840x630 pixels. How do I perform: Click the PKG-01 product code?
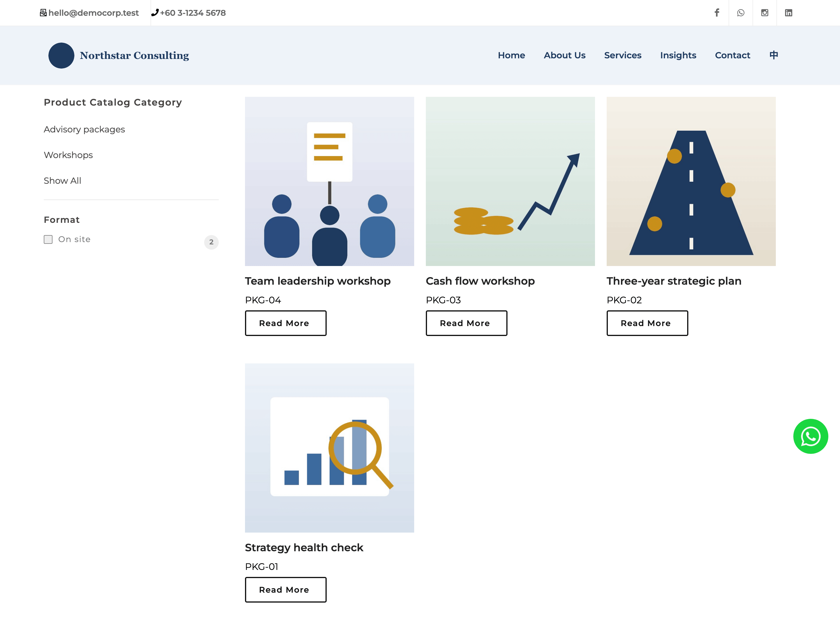point(261,567)
